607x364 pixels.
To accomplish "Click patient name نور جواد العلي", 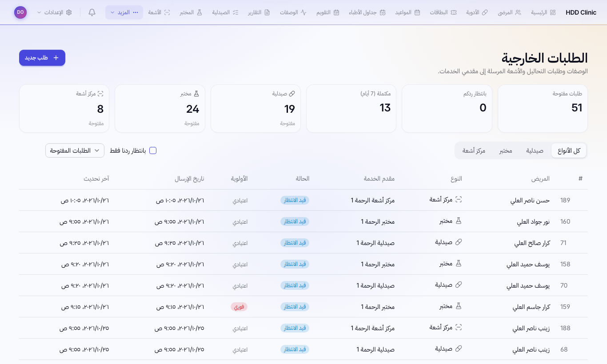I will 533,222.
